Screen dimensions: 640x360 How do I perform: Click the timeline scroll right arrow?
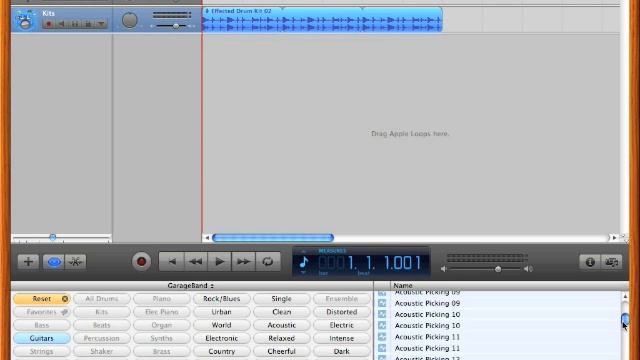pos(614,238)
